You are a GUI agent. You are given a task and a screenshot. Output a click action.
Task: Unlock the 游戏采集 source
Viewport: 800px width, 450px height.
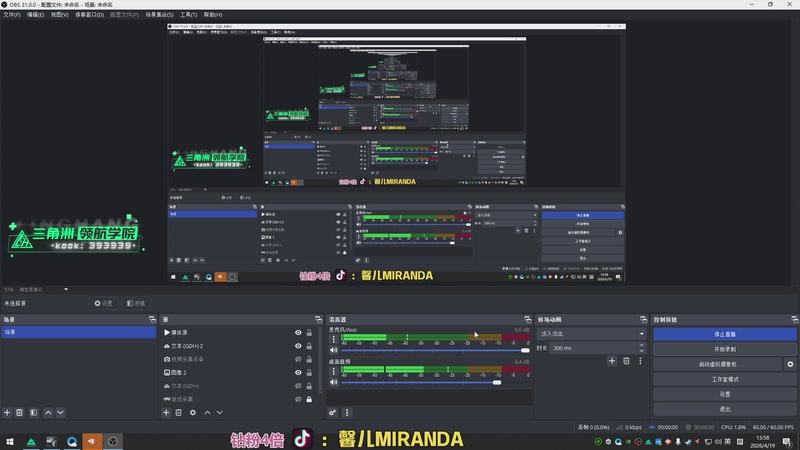(309, 399)
